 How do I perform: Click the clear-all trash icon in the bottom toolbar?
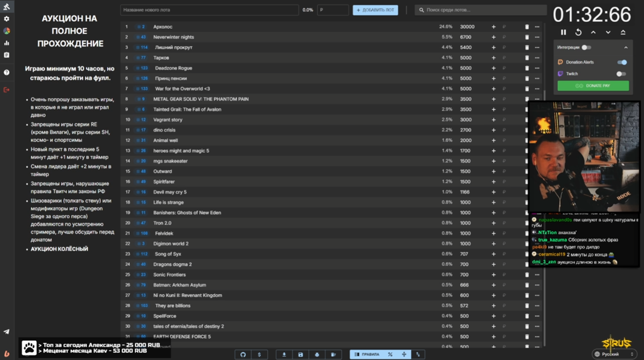333,354
